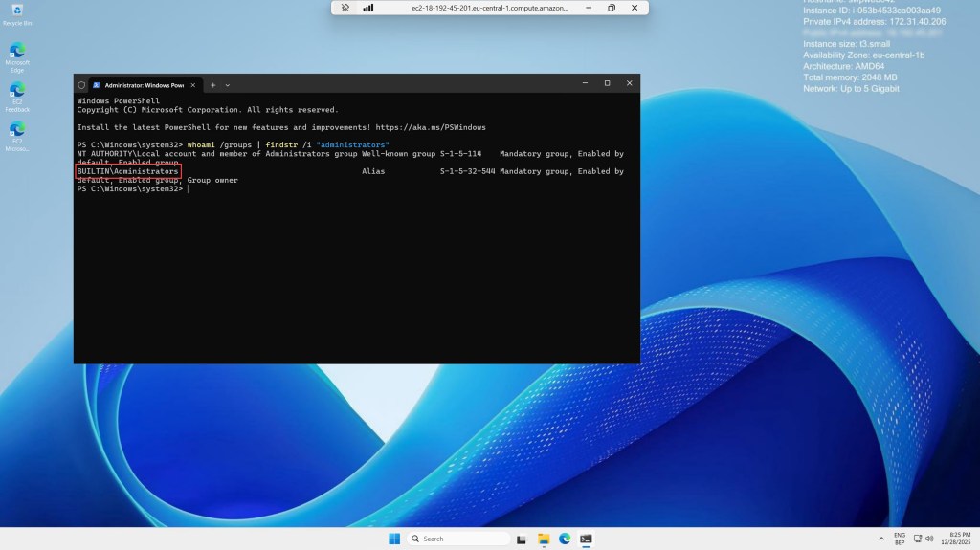
Task: Open the new tab dropdown in Terminal
Action: 228,84
